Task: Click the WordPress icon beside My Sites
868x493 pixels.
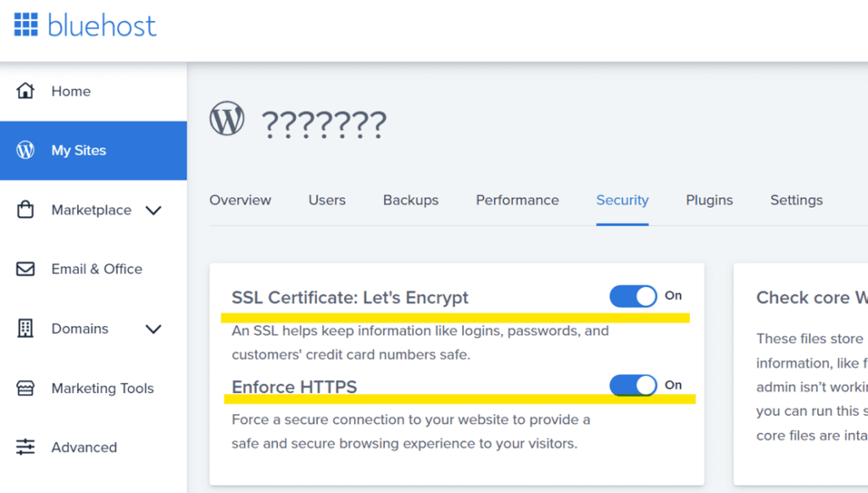Action: pos(25,150)
